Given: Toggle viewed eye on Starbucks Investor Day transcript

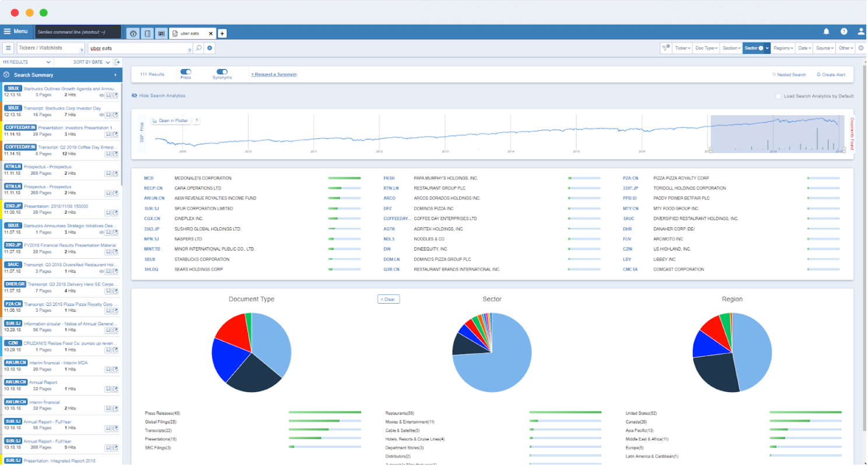Looking at the screenshot, I should [x=101, y=115].
